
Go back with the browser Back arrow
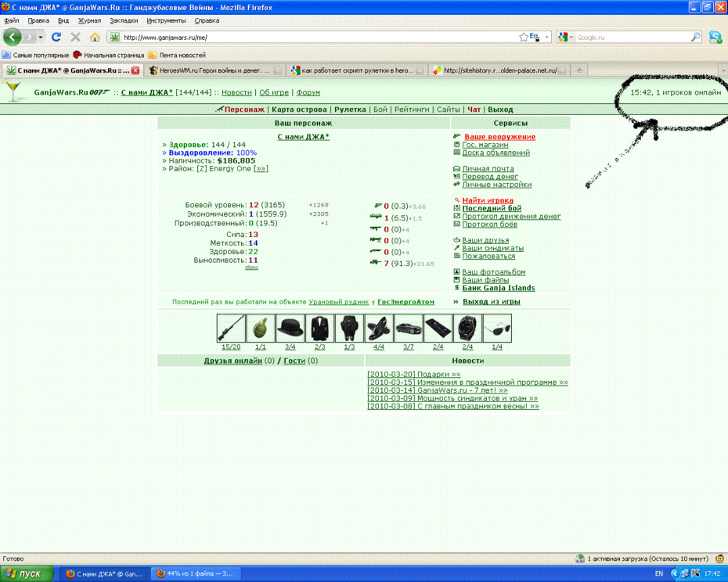coord(12,37)
